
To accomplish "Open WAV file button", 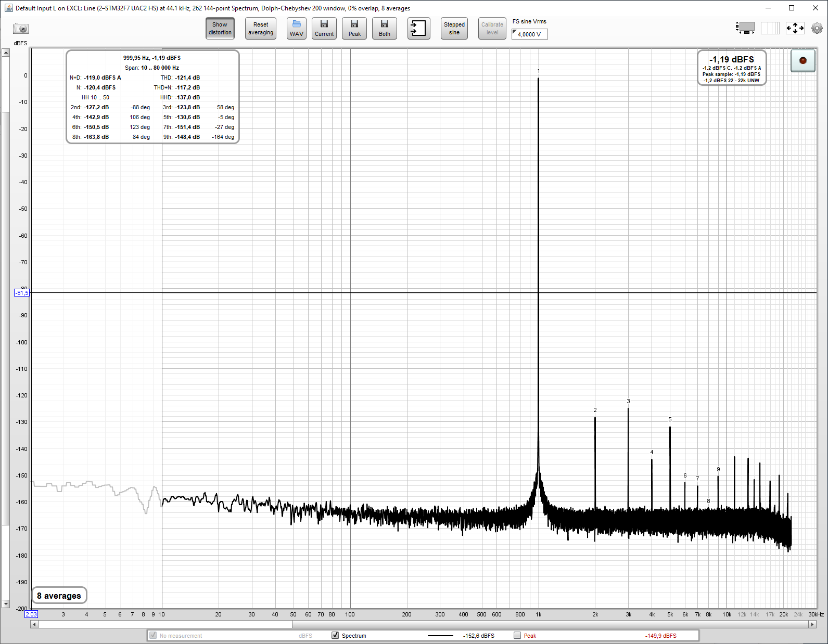I will point(297,29).
